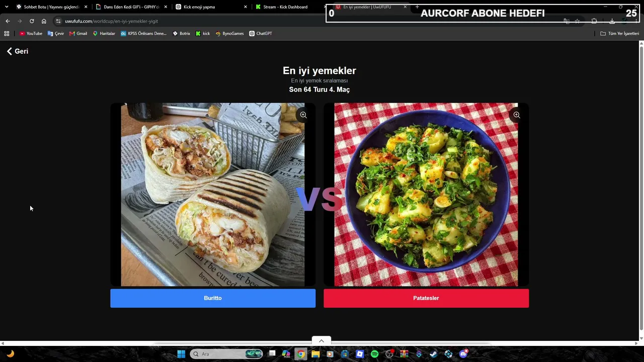Viewport: 644px width, 362px height.
Task: Expand the Tüm Yer İşaretleri bookmarks folder
Action: click(620, 34)
